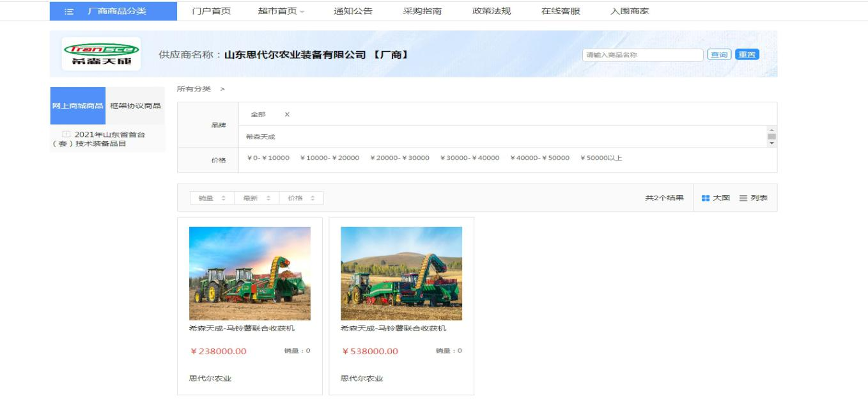This screenshot has height=399, width=868.
Task: Select brand filter 全部
Action: pos(258,114)
